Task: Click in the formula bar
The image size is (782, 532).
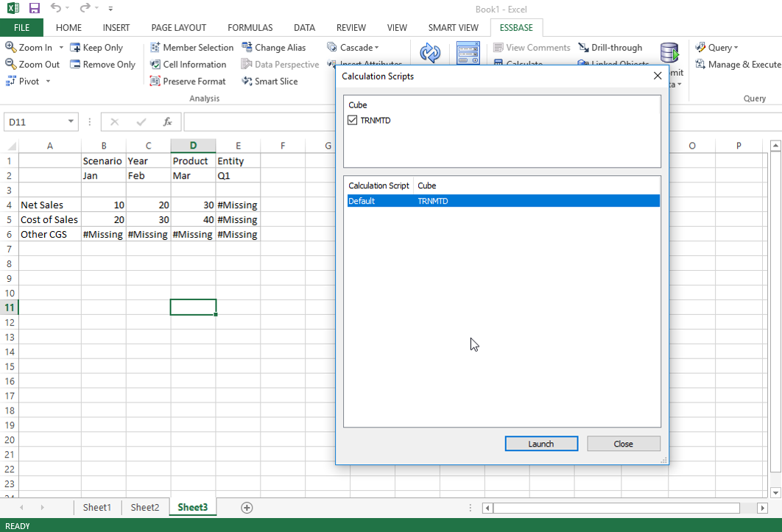Action: click(259, 122)
